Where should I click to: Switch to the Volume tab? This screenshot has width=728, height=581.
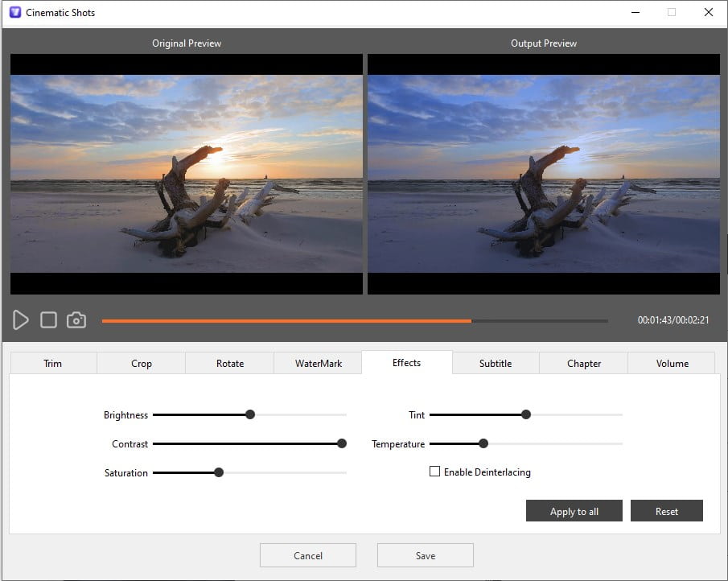[672, 363]
